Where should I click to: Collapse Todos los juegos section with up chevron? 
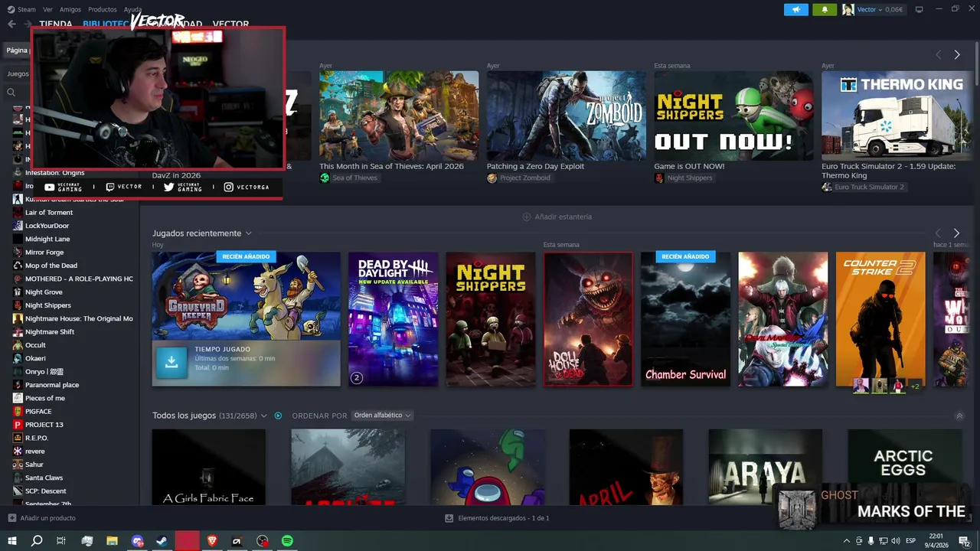point(959,416)
